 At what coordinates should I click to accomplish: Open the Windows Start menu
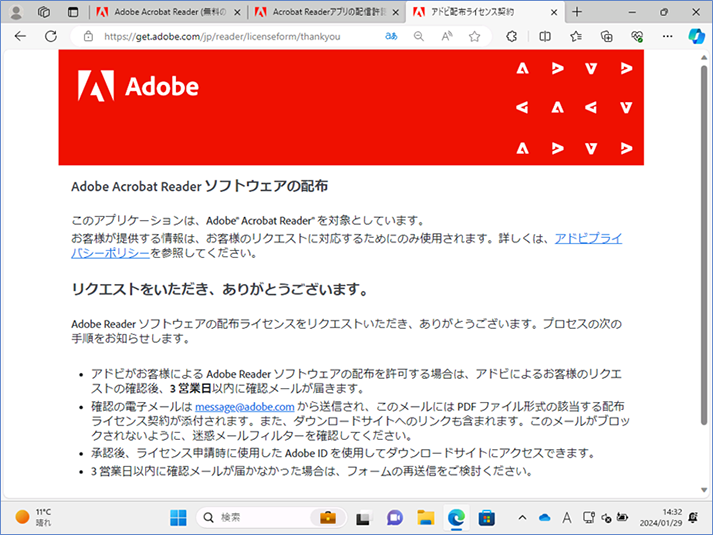point(178,518)
